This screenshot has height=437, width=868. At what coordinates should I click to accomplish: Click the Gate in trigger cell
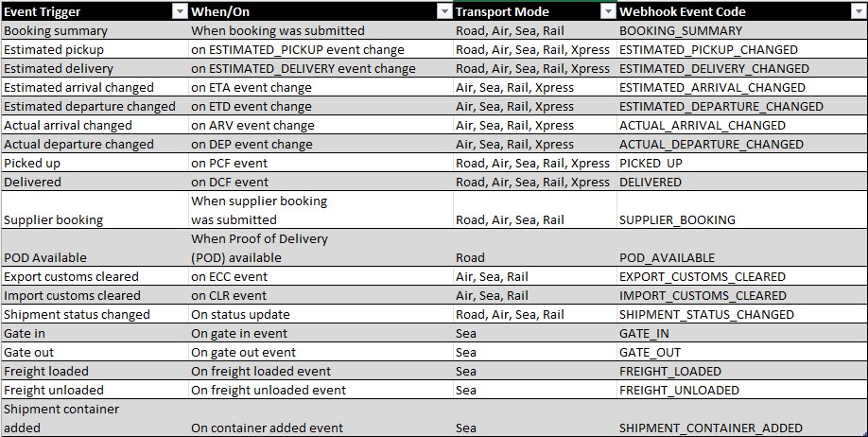coord(25,333)
